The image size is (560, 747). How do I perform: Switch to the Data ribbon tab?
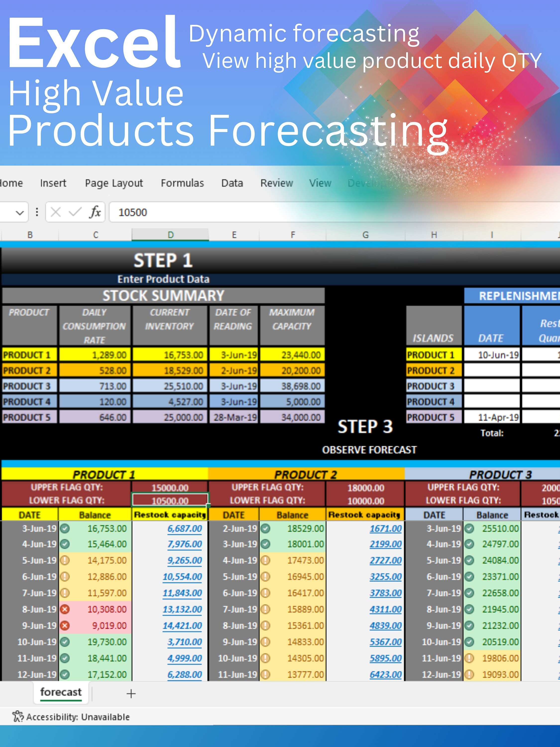click(x=232, y=183)
